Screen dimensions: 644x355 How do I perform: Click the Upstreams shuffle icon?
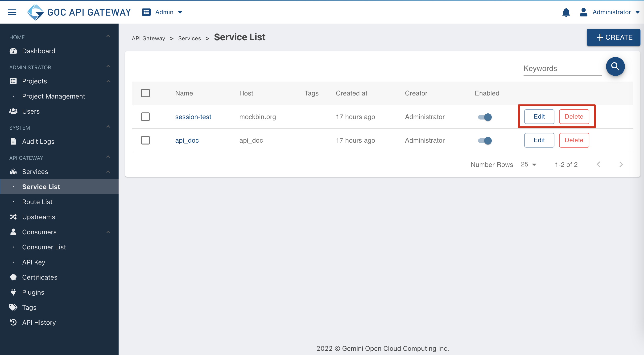pos(13,217)
